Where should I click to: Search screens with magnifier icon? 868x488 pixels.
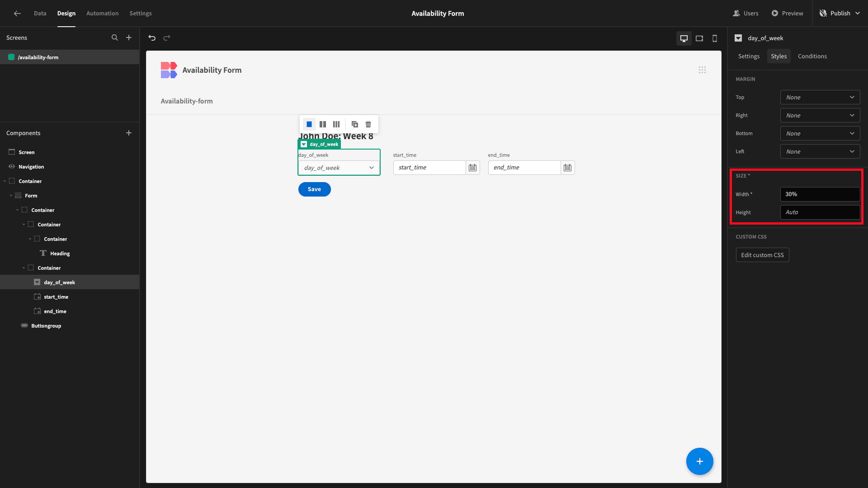115,38
